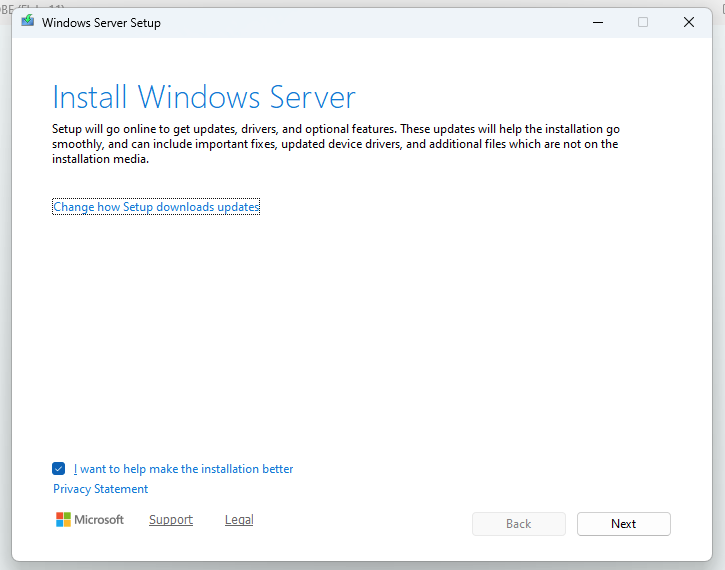Click the "Windows Server Setup" title bar text

point(101,22)
